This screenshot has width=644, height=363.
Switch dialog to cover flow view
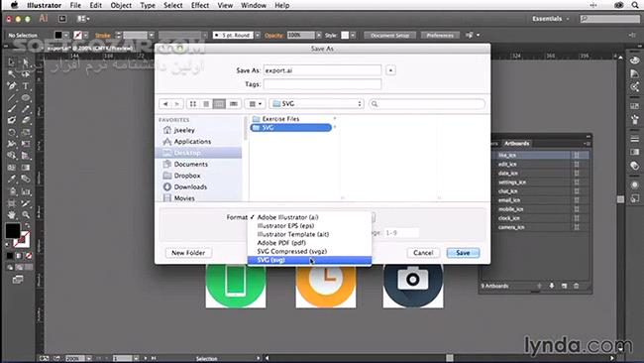pyautogui.click(x=233, y=104)
